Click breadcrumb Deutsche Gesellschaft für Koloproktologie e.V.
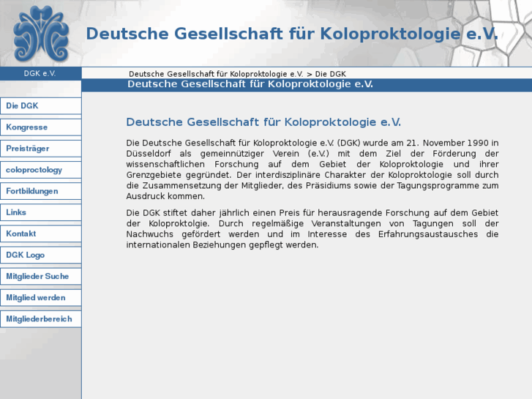Viewport: 532px width, 399px height. tap(216, 74)
